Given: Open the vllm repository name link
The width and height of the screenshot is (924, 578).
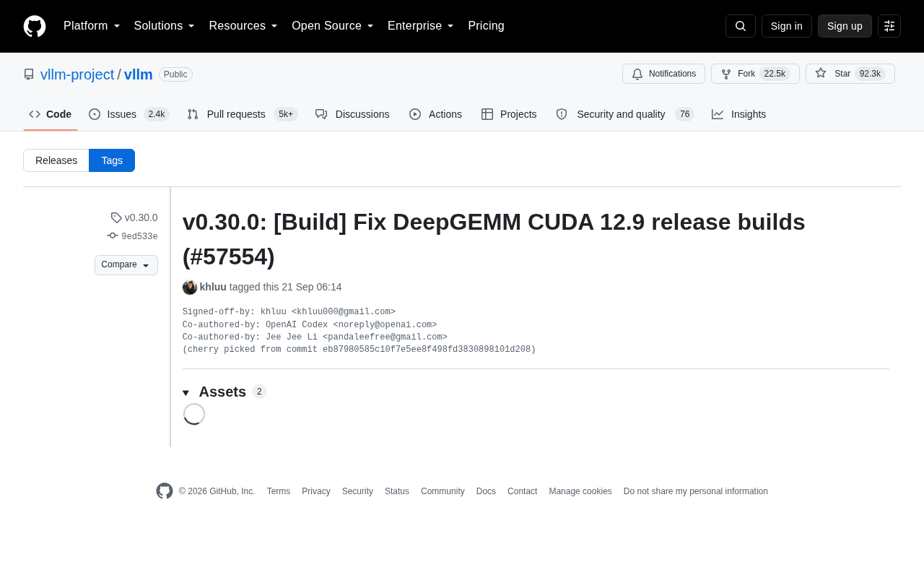Looking at the screenshot, I should coord(139,74).
